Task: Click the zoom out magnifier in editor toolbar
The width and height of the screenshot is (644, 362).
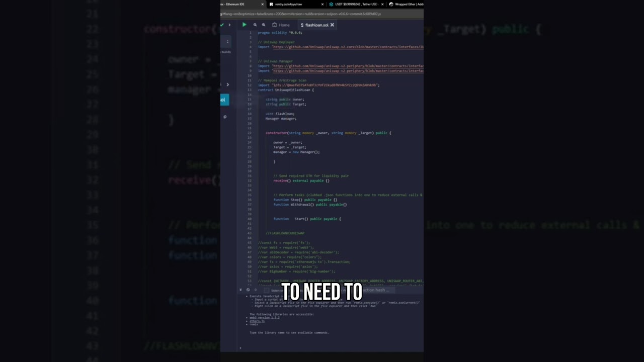Action: coord(255,25)
